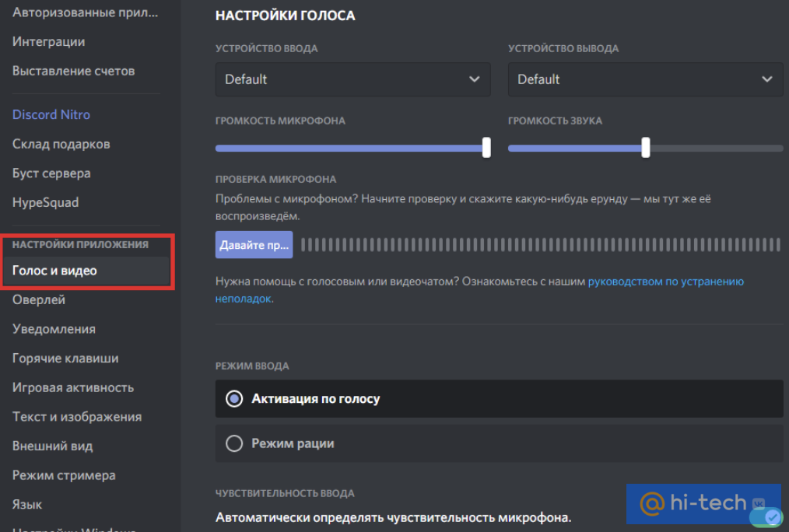Go to the HypeSquad section

pos(45,202)
